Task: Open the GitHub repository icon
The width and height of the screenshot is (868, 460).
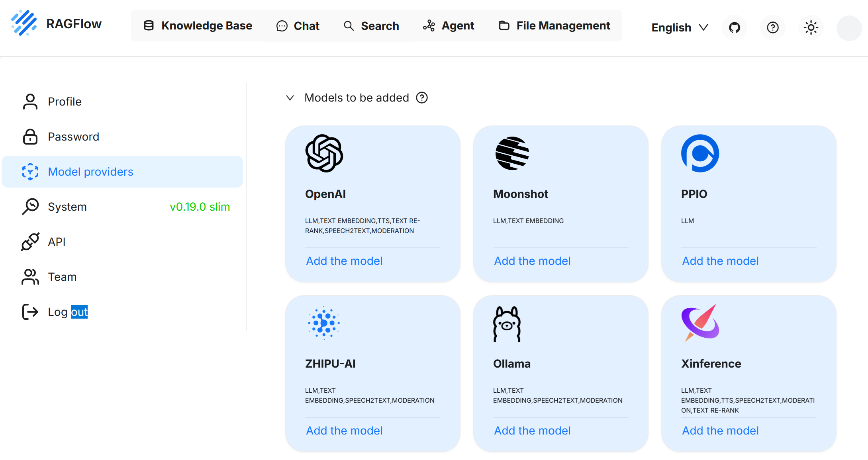Action: point(734,27)
